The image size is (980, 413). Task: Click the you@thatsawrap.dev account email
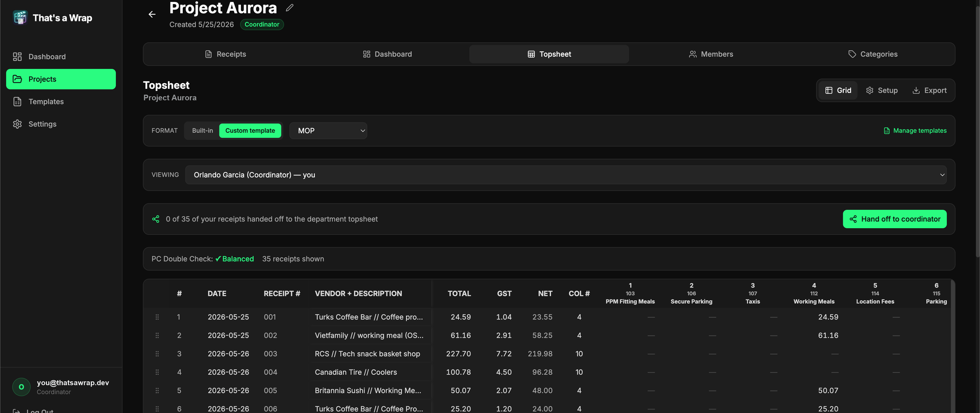coord(73,383)
